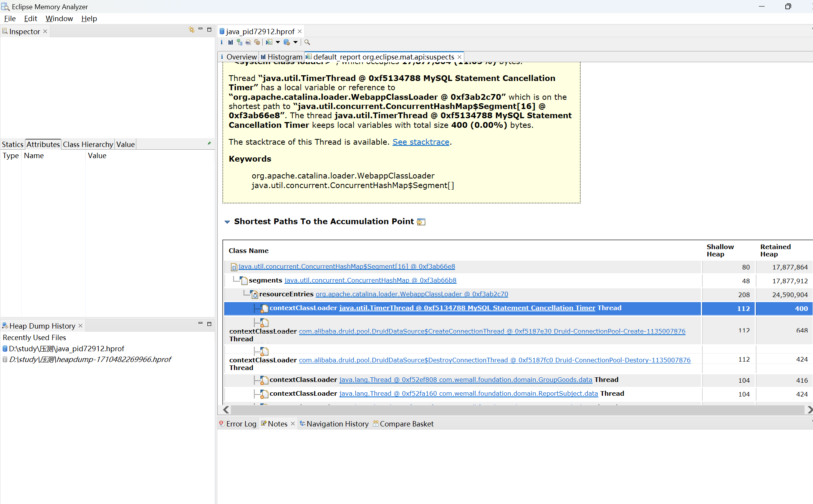Screen dimensions: 813x504
Task: Click the Dominator Tree toolbar icon
Action: (240, 42)
